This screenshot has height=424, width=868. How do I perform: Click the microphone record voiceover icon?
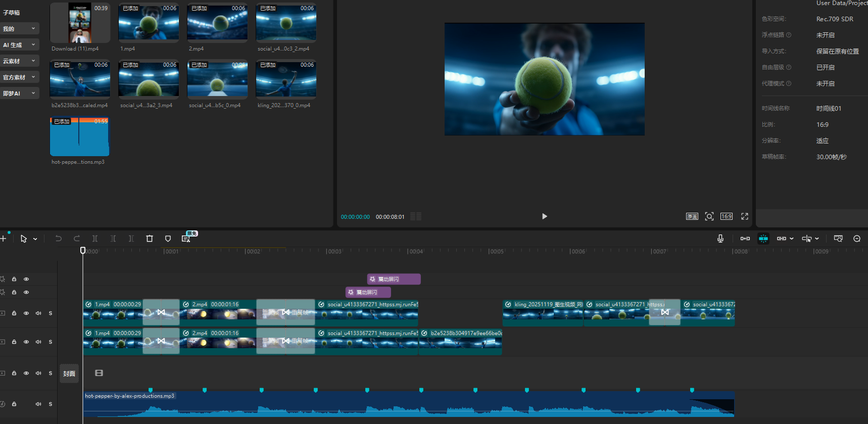tap(720, 239)
